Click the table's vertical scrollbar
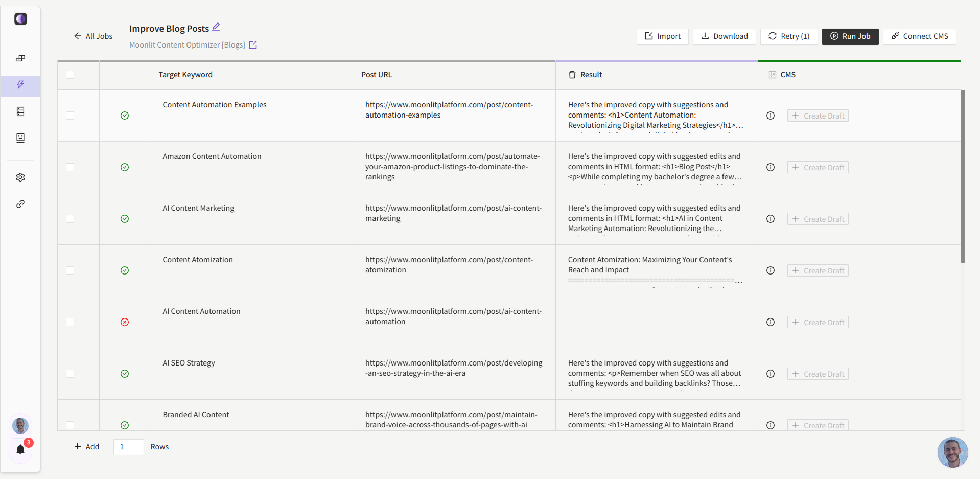 (x=963, y=176)
